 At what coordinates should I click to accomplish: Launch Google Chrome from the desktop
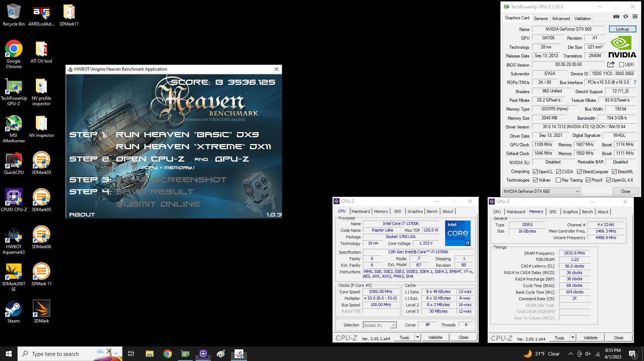[14, 54]
